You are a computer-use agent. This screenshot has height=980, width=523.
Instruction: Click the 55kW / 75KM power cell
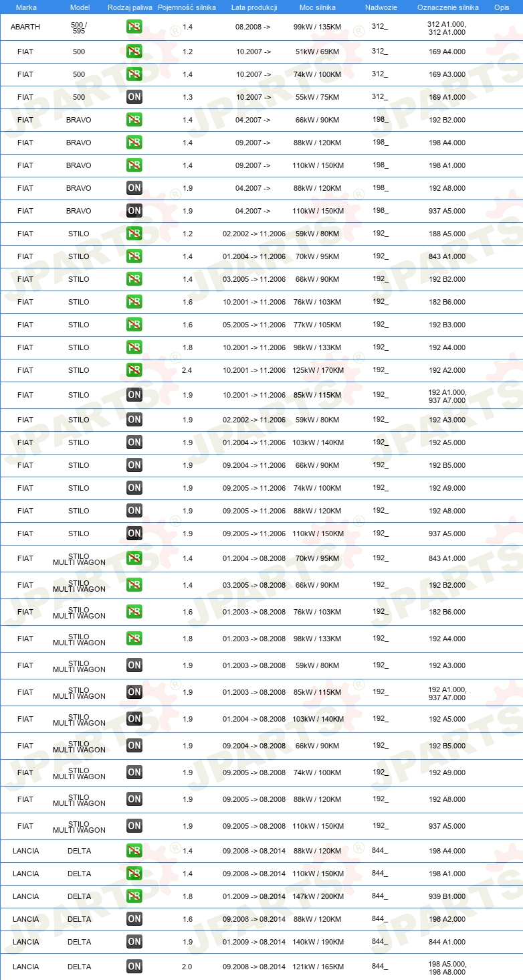[317, 97]
